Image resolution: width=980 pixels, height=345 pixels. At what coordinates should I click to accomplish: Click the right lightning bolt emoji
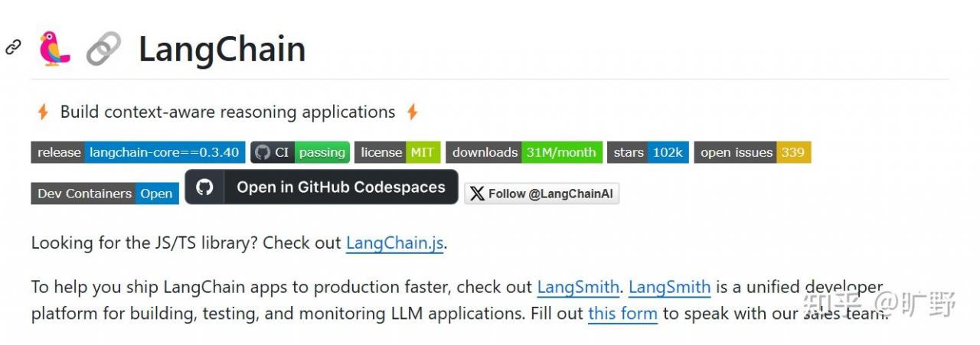(x=412, y=112)
